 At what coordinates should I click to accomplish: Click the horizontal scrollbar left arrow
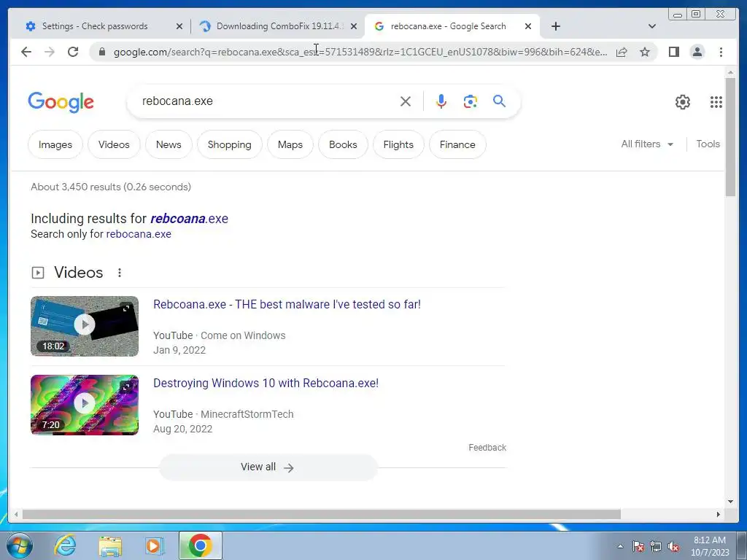coord(16,514)
